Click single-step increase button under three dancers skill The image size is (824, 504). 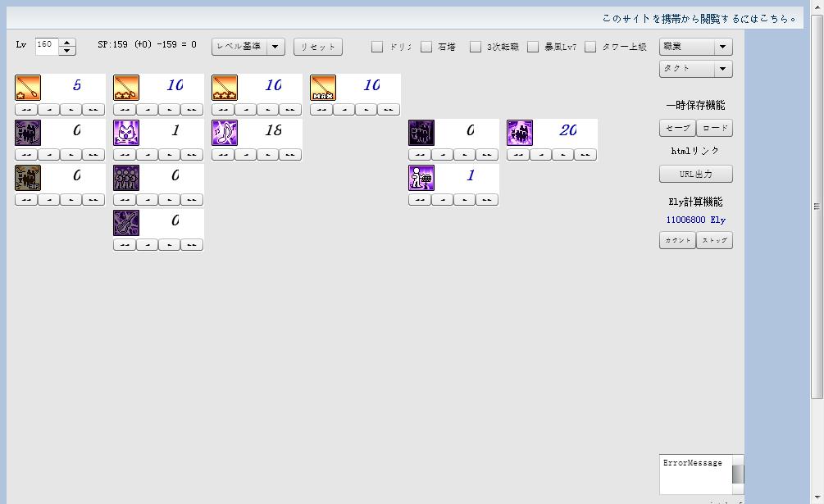click(x=169, y=199)
